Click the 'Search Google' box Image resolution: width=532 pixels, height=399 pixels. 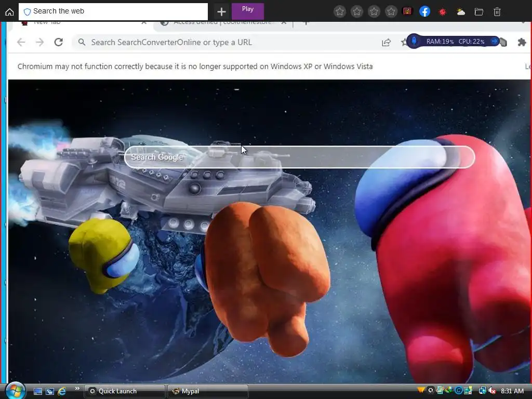pyautogui.click(x=299, y=157)
